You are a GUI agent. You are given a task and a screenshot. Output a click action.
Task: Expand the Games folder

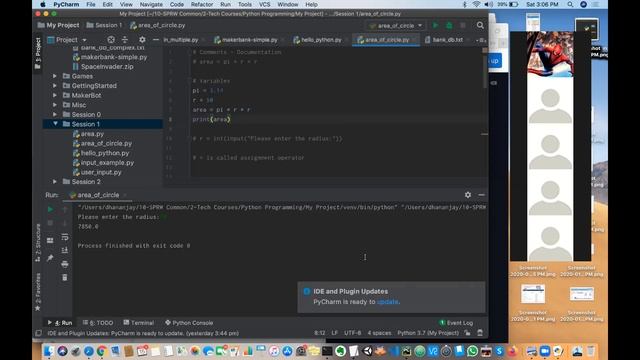55,76
